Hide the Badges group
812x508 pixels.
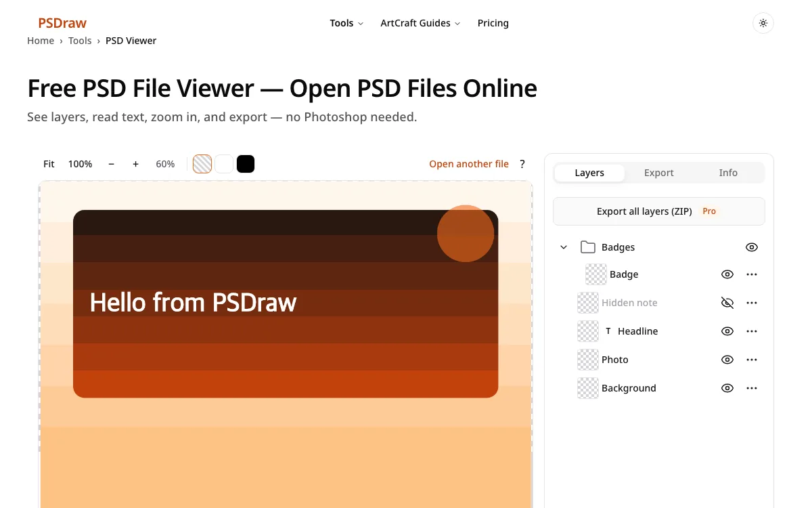752,247
